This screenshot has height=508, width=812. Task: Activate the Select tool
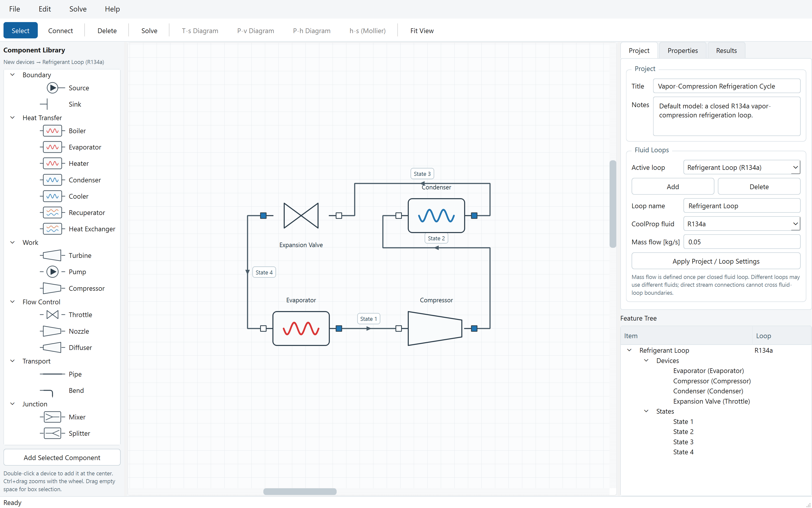coord(21,31)
